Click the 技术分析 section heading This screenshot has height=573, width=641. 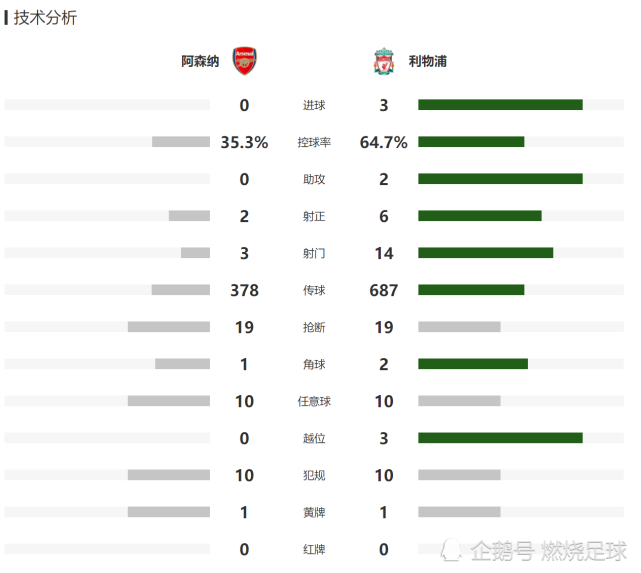[45, 18]
